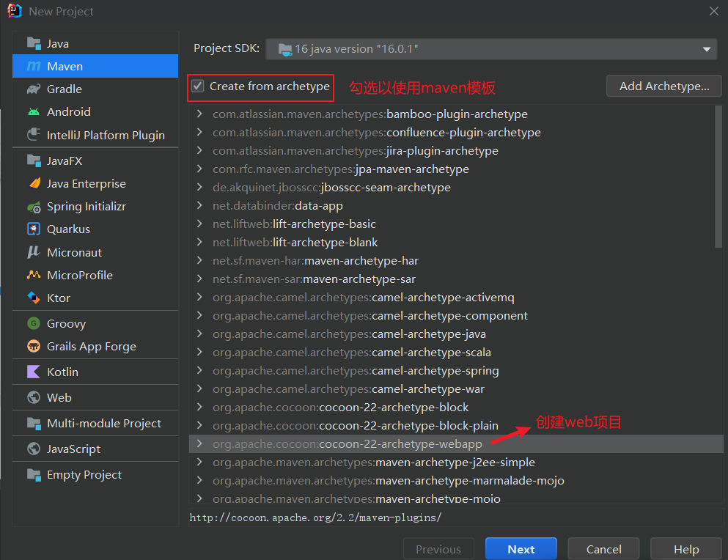Viewport: 728px width, 560px height.
Task: Click the Micronaut mu icon
Action: [34, 252]
